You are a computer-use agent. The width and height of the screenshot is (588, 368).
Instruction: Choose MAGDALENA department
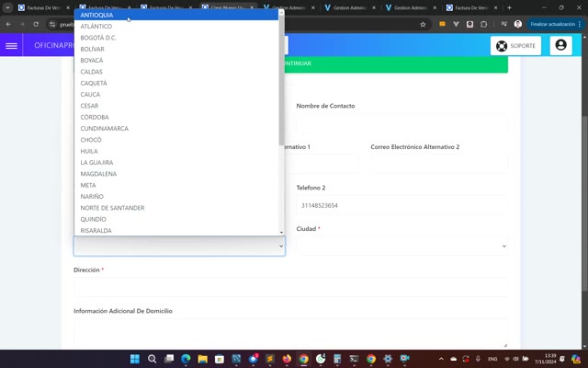pos(176,174)
